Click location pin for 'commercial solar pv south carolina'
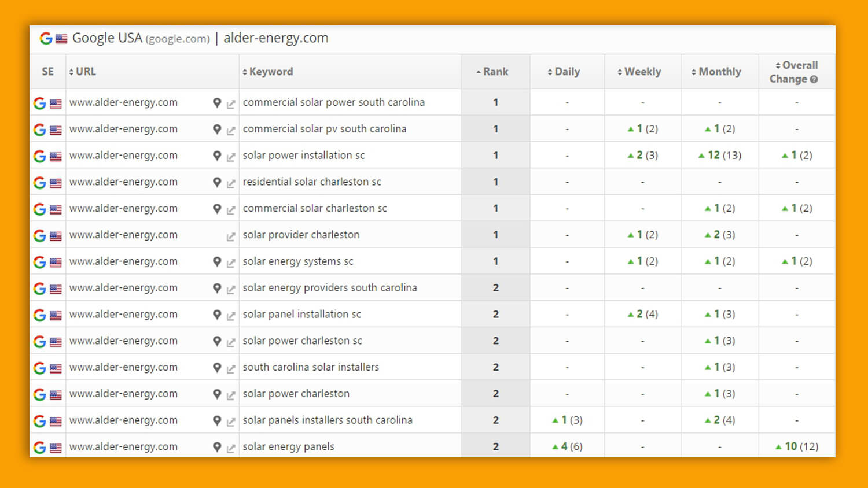Viewport: 868px width, 488px height. coord(217,130)
